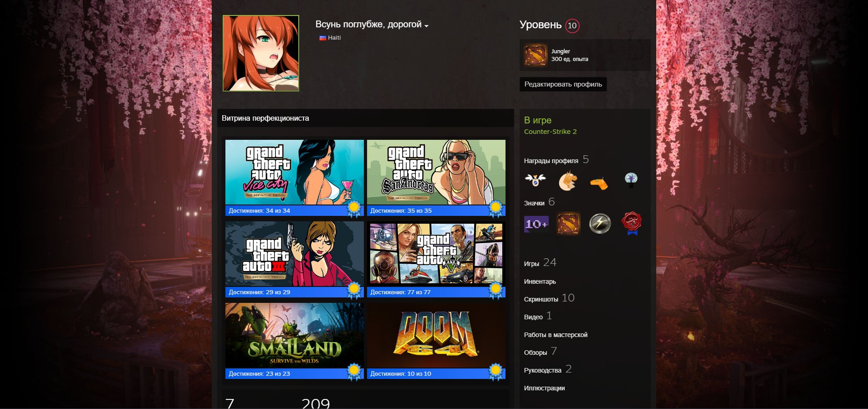Screen dimensions: 868x409
Task: Click the Редактировать профиль button
Action: pos(563,84)
